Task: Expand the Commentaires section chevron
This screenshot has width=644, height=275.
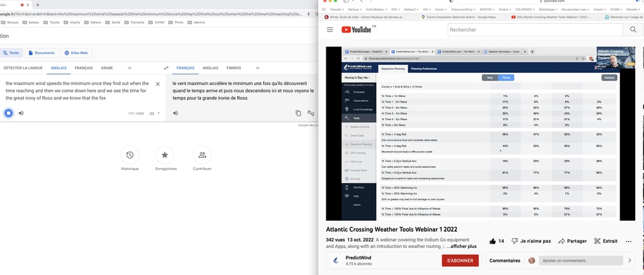Action: click(630, 260)
